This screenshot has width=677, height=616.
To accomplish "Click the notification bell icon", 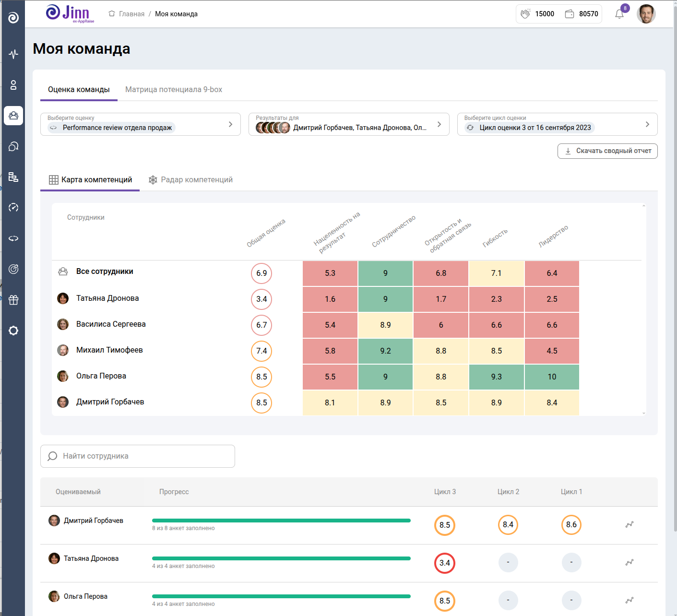I will pos(619,14).
